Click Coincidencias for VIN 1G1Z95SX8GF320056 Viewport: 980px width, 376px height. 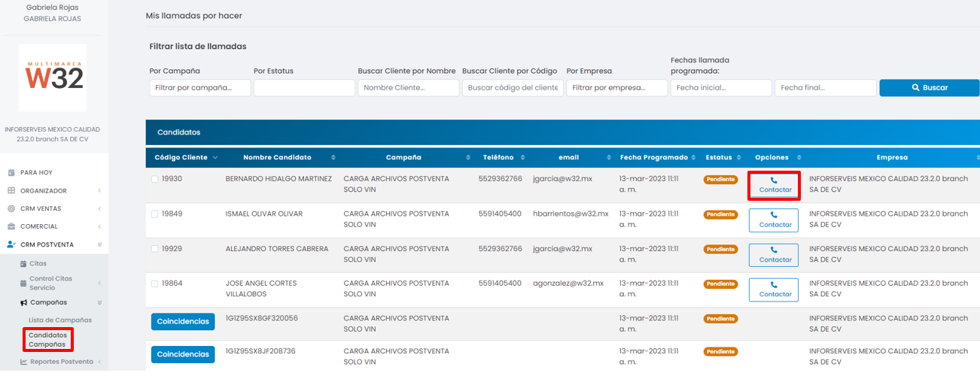coord(183,321)
